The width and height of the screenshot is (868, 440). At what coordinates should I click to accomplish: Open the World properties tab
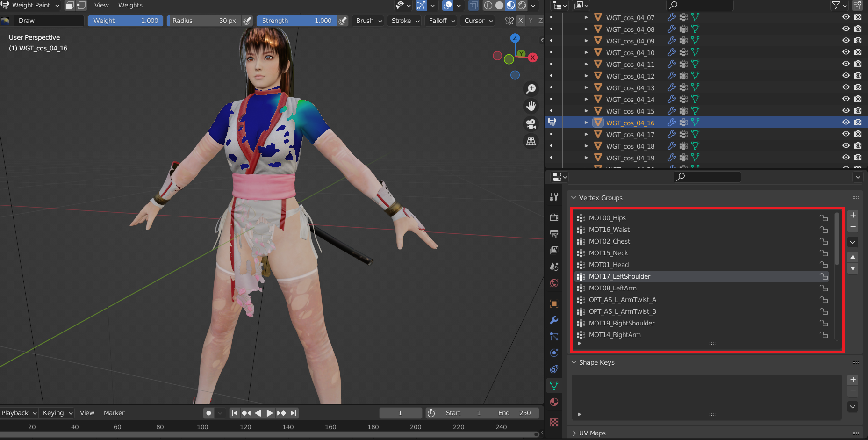click(554, 283)
